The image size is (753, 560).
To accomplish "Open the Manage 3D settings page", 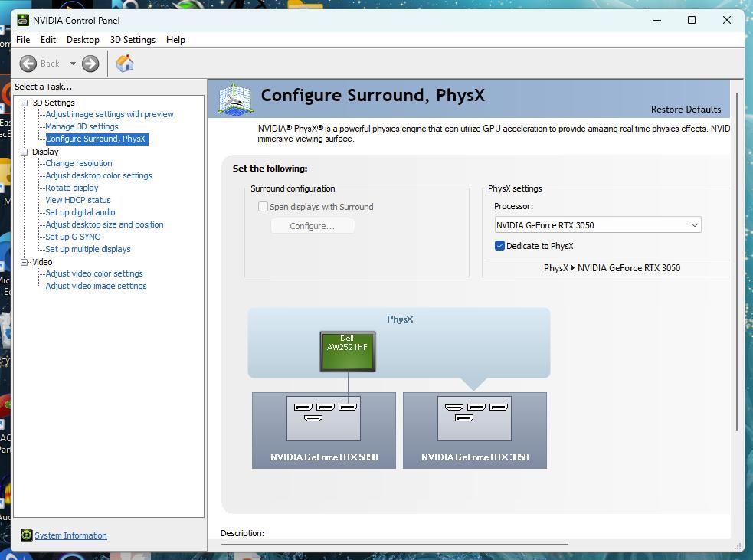I will tap(82, 126).
